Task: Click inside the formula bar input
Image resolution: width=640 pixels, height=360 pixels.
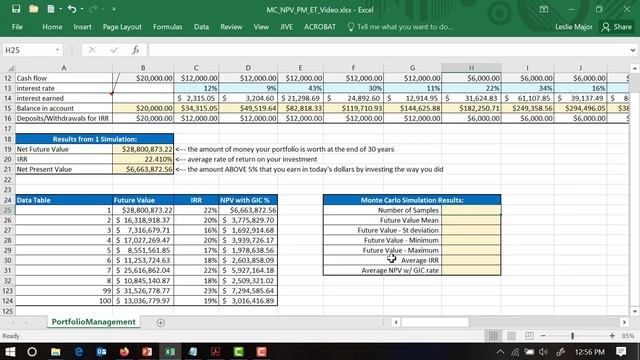Action: [388, 50]
